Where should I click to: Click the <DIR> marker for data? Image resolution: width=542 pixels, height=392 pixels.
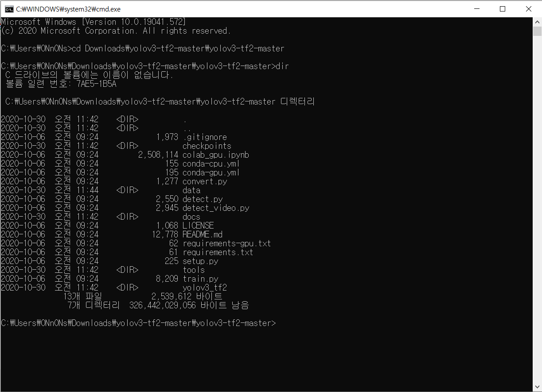tap(127, 190)
